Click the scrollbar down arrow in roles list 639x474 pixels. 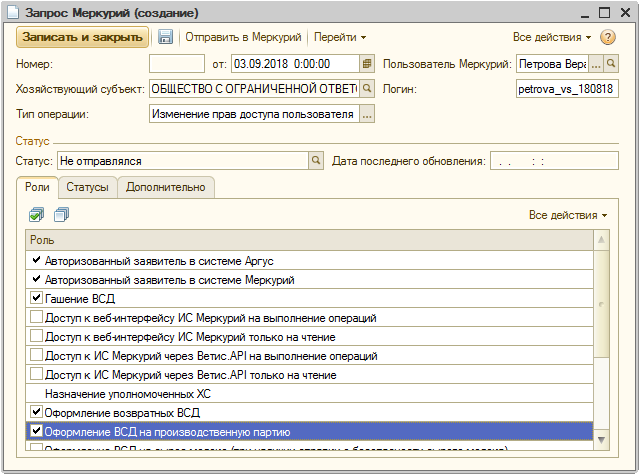click(602, 440)
